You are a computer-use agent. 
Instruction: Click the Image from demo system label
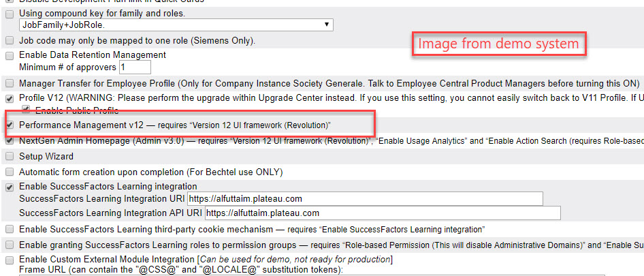[498, 44]
